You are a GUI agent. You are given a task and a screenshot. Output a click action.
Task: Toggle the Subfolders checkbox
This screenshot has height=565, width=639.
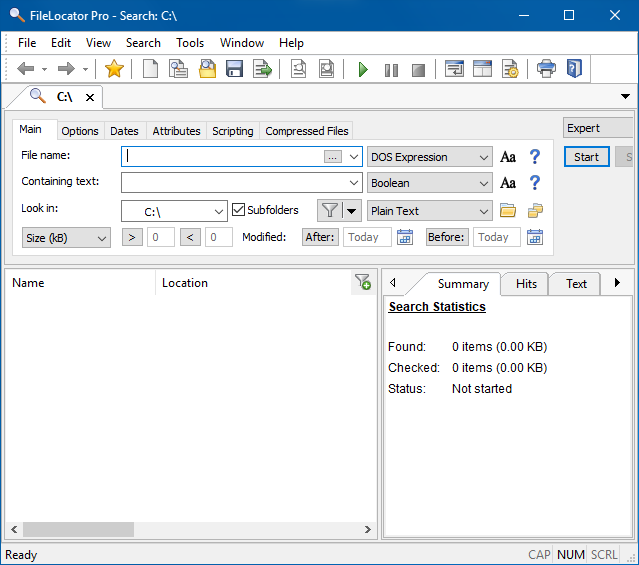click(239, 210)
